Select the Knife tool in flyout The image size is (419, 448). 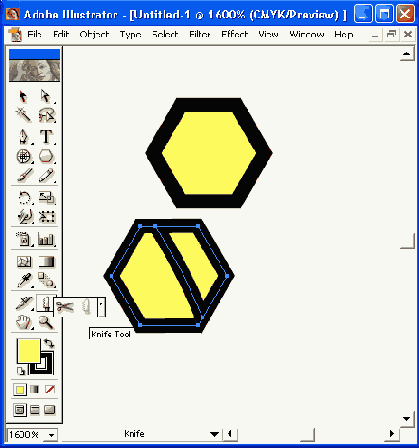click(x=86, y=307)
